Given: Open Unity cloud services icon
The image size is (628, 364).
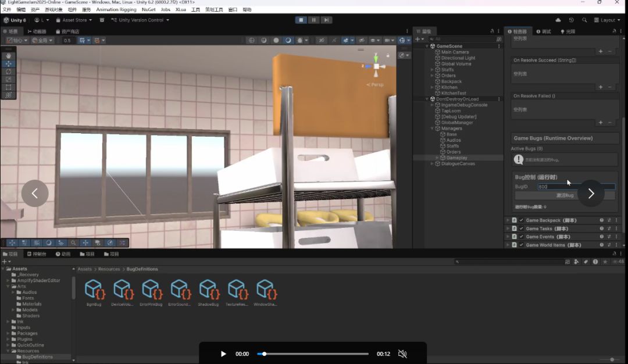Looking at the screenshot, I should 558,20.
